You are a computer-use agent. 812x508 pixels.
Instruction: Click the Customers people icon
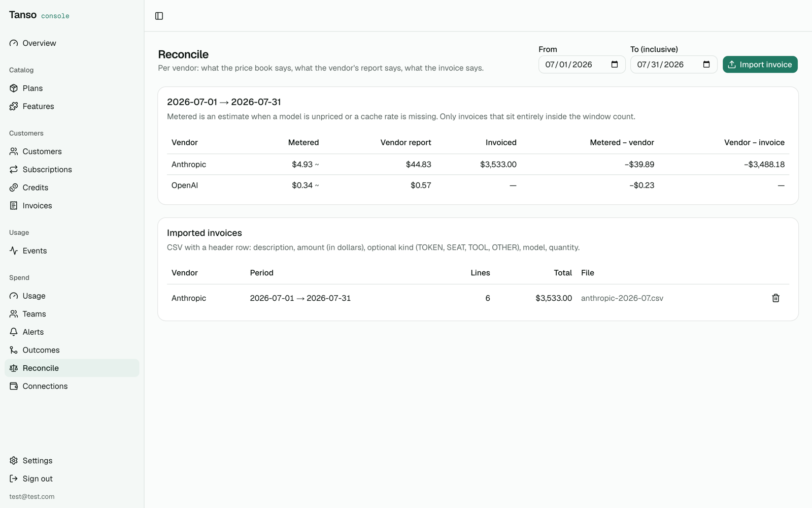pyautogui.click(x=14, y=151)
